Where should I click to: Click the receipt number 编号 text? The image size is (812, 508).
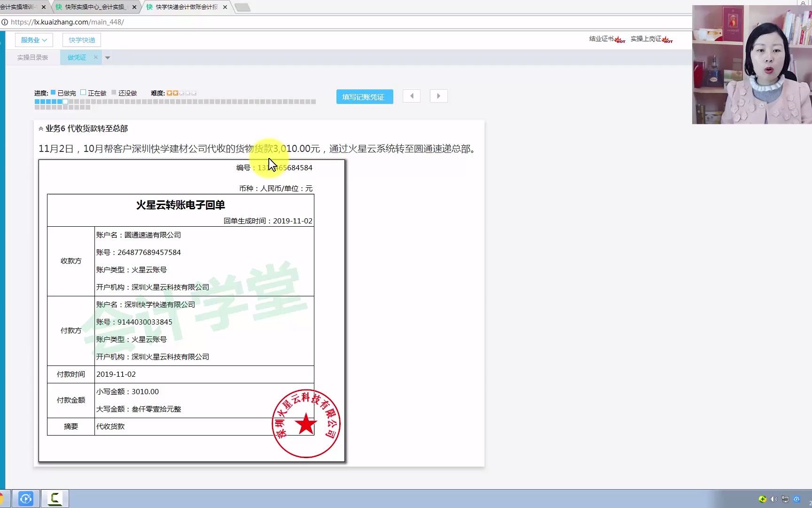pyautogui.click(x=274, y=168)
